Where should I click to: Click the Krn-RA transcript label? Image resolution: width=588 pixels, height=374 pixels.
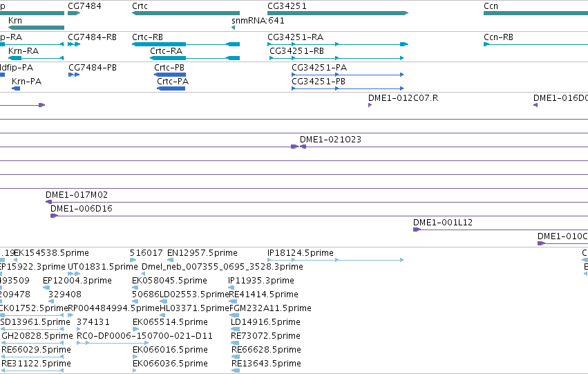[23, 51]
